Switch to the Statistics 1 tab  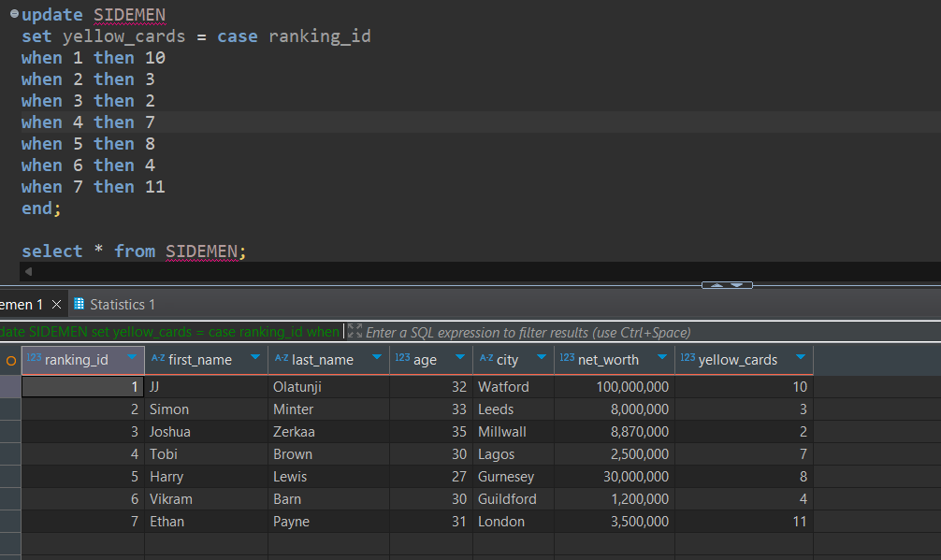[x=115, y=305]
